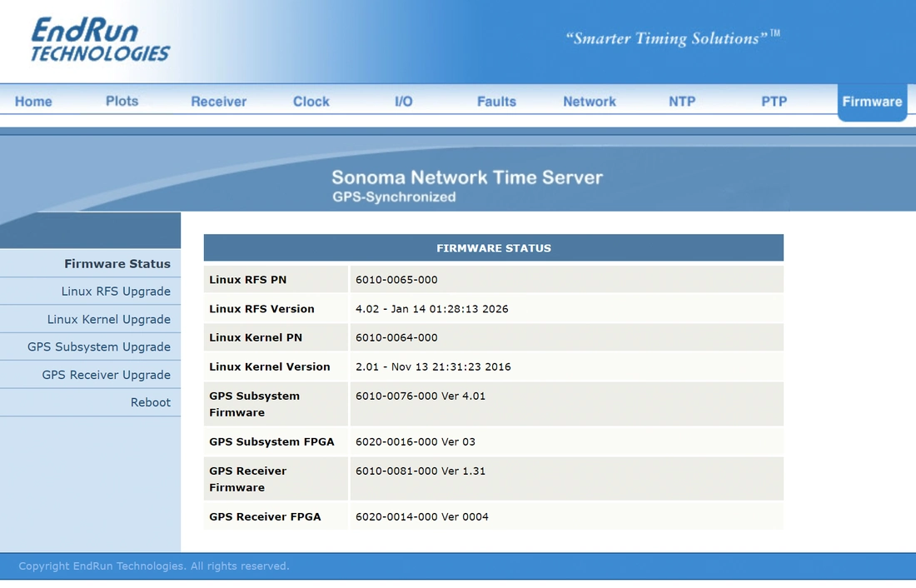Click the value 6020-0016-000 Ver 03

[x=416, y=441]
